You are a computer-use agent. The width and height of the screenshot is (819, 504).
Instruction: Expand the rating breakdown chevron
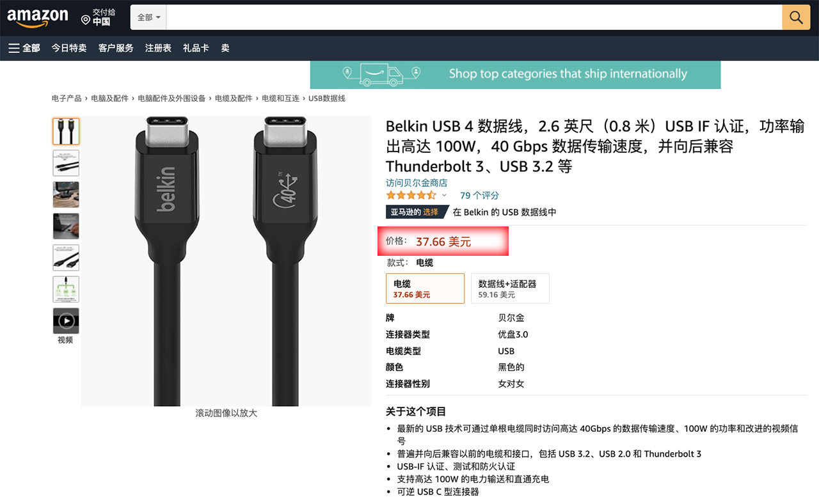point(444,195)
